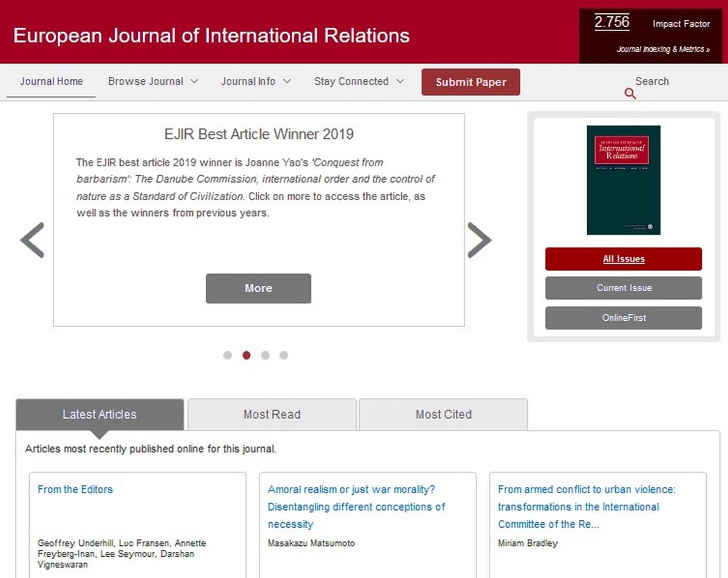Image resolution: width=728 pixels, height=578 pixels.
Task: Click the Search field label
Action: 652,81
